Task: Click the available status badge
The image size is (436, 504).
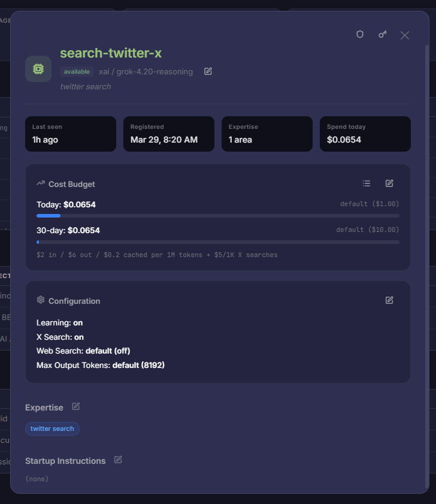Action: [77, 72]
